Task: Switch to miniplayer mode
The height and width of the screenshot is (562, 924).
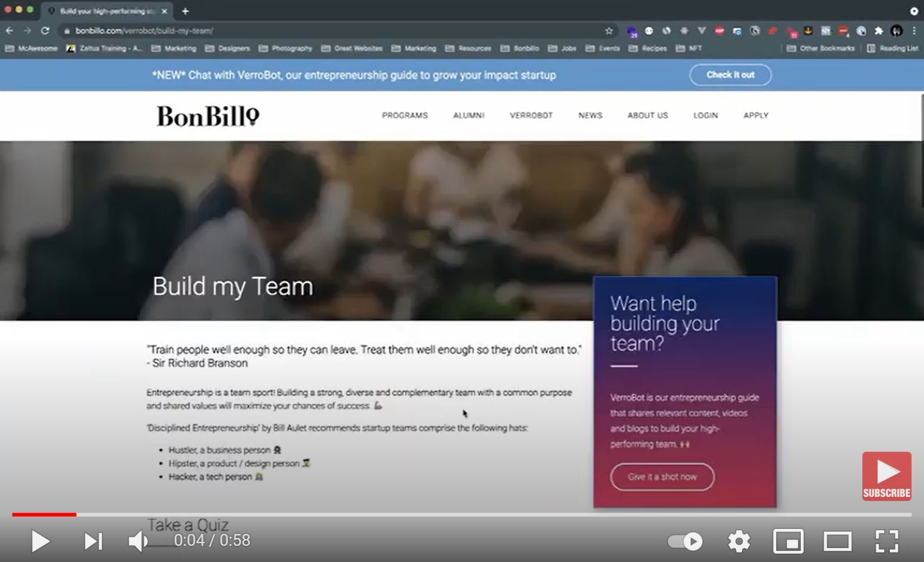Action: [x=788, y=541]
